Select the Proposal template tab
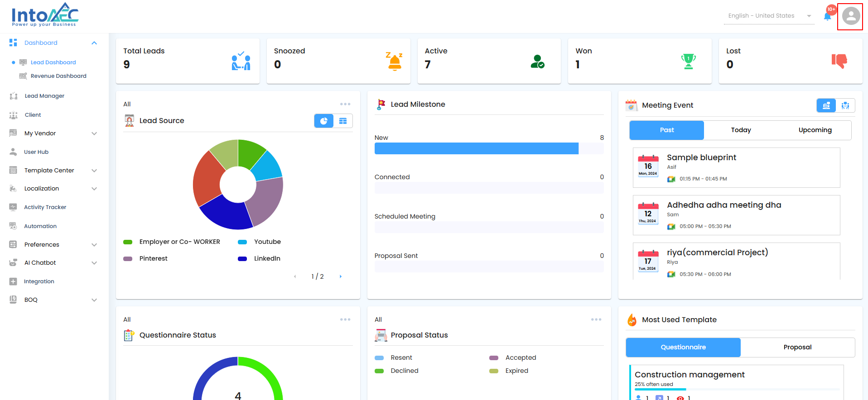 (797, 348)
